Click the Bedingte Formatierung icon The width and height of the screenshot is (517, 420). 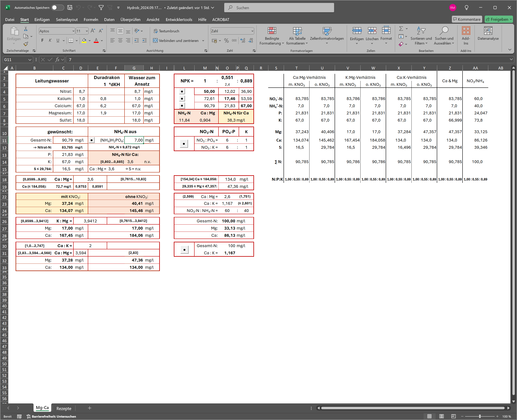(272, 31)
